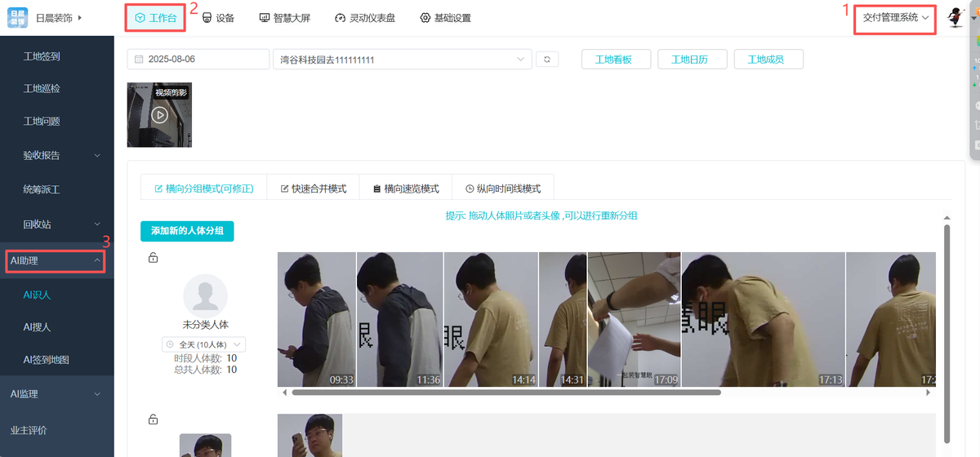Image resolution: width=980 pixels, height=457 pixels.
Task: Open the second group's person photo
Action: [x=310, y=436]
